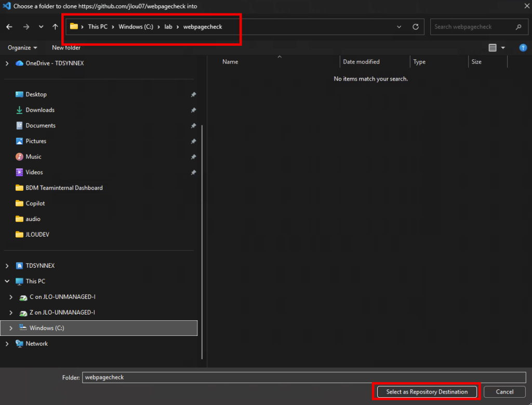Click Select as Repository Destination
This screenshot has height=405, width=532.
(427, 392)
